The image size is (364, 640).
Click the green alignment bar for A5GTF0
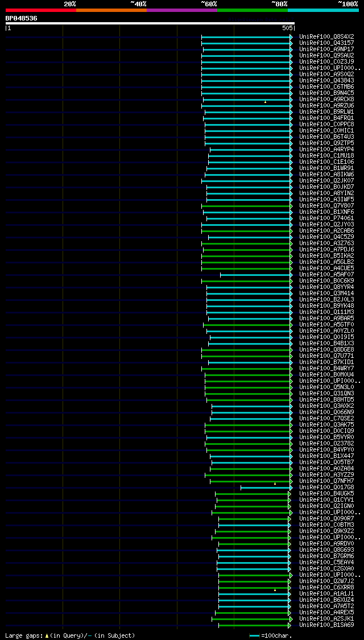[x=248, y=325]
